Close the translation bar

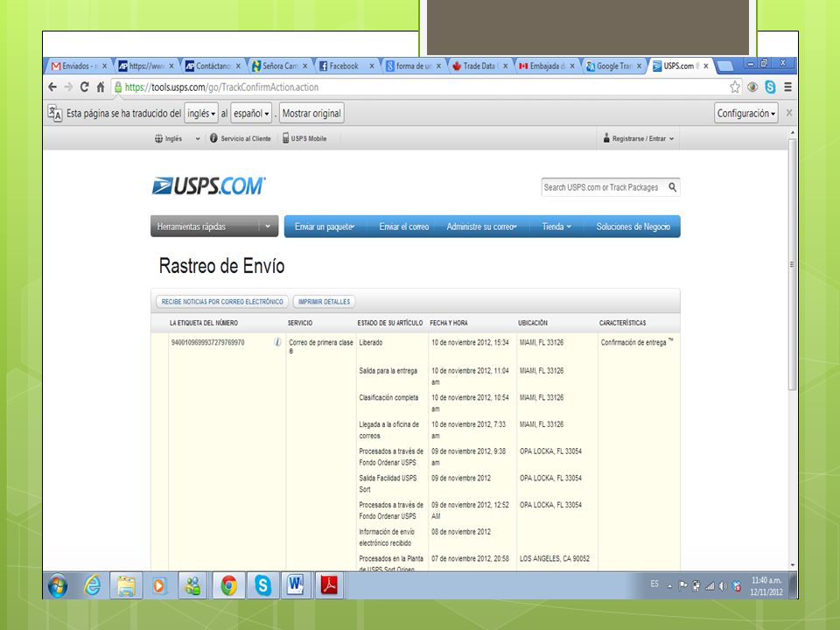pyautogui.click(x=789, y=113)
